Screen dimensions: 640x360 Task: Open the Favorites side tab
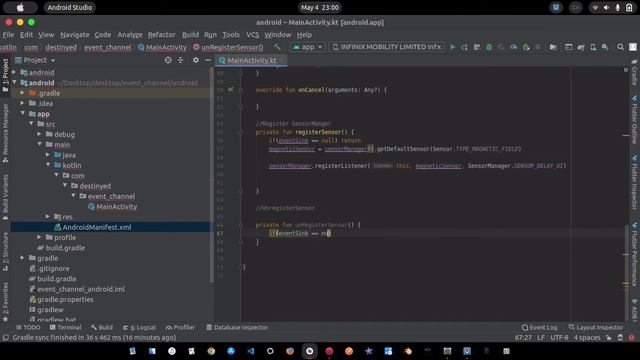(x=5, y=302)
